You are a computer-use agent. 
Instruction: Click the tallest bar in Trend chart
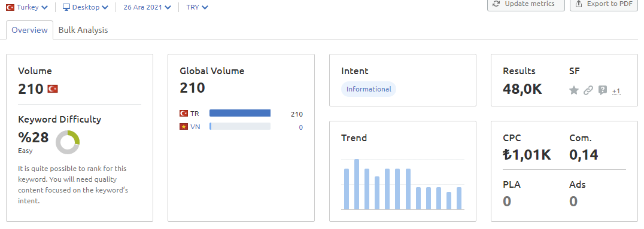pos(357,184)
